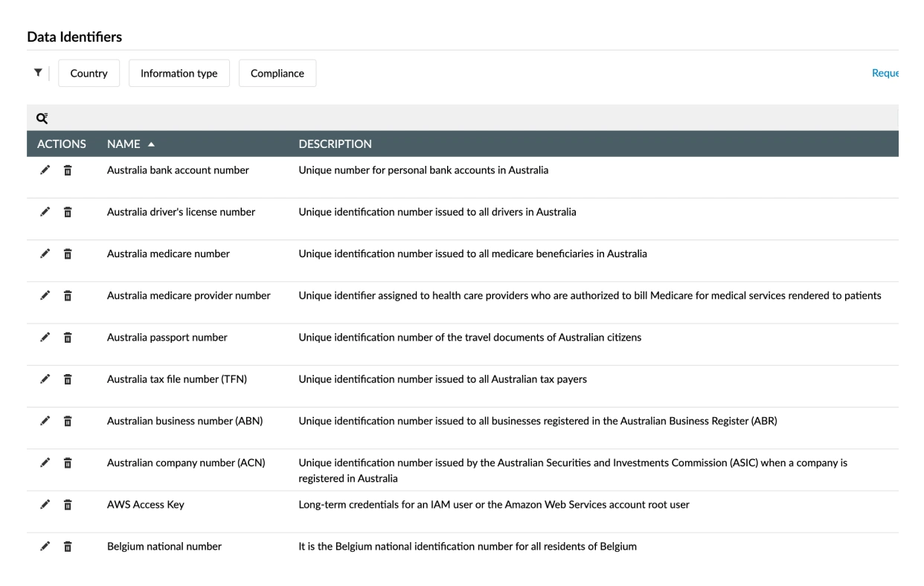This screenshot has height=586, width=924.
Task: Edit Australia tax file number (TFN)
Action: coord(45,379)
